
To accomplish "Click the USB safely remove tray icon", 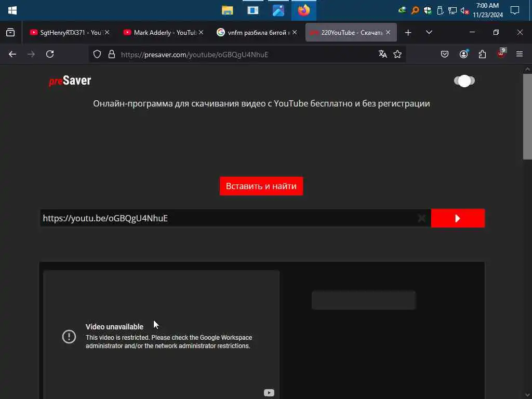I will click(440, 10).
